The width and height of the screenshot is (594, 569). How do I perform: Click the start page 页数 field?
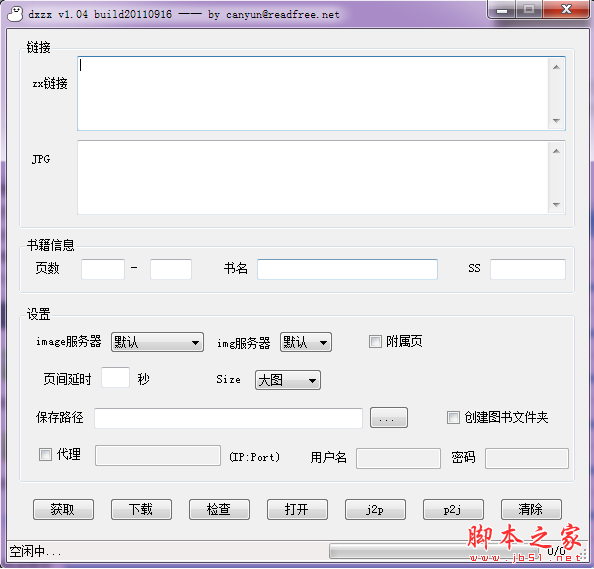click(103, 269)
